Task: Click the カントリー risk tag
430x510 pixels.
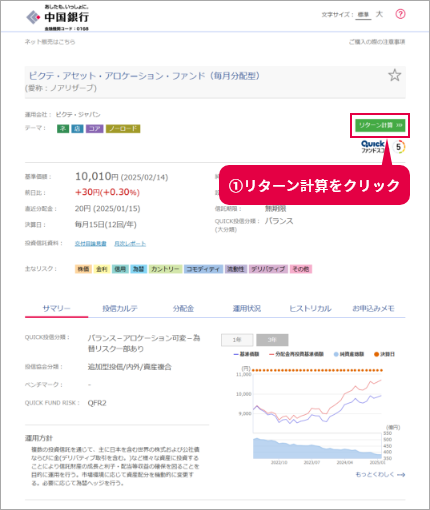Action: click(165, 269)
